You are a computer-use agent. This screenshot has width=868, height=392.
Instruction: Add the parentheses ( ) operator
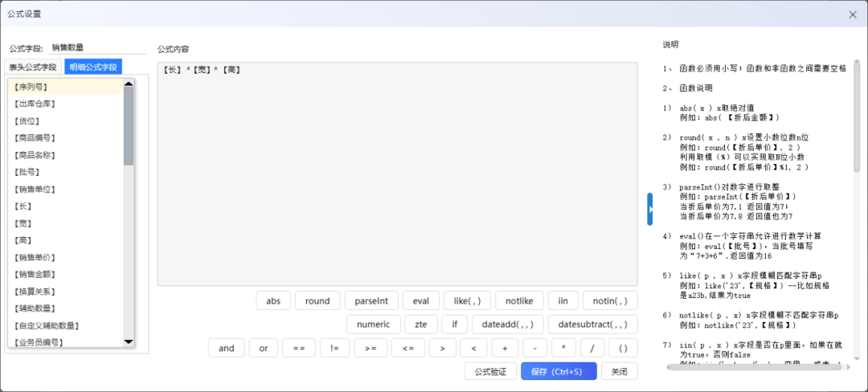point(623,348)
